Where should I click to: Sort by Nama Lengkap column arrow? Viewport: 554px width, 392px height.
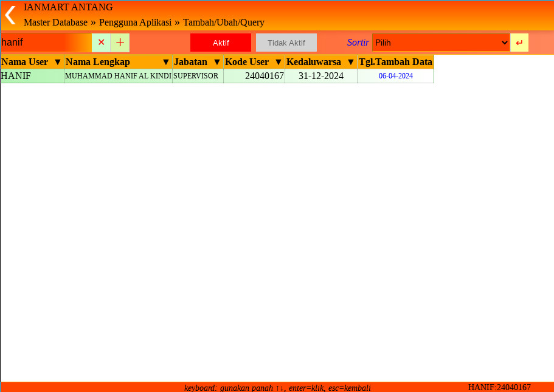(x=165, y=62)
